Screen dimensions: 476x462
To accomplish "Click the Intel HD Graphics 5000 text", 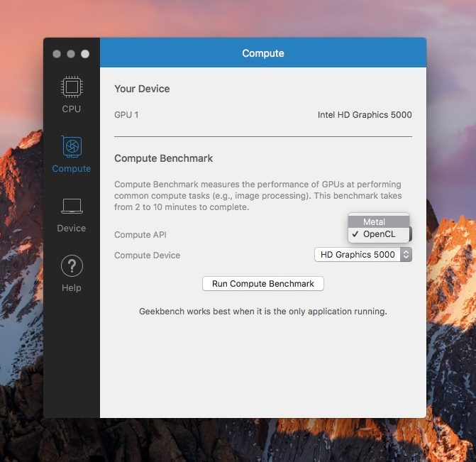I will [364, 115].
